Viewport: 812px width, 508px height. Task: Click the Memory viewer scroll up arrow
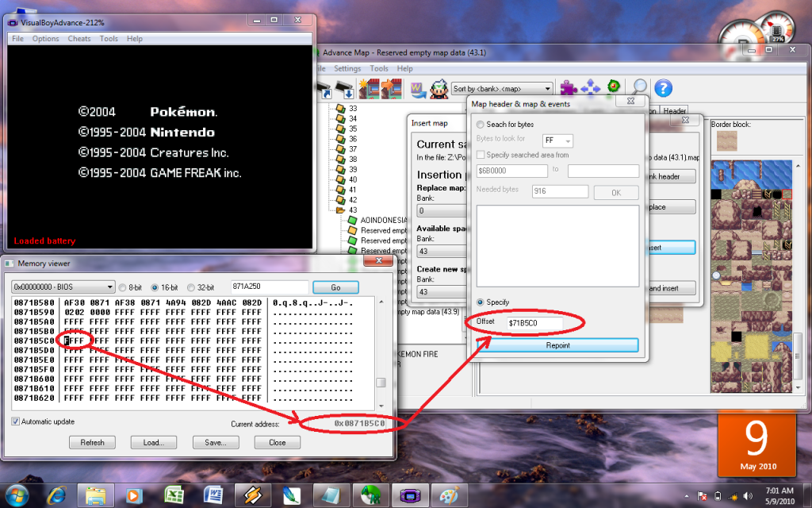click(381, 302)
